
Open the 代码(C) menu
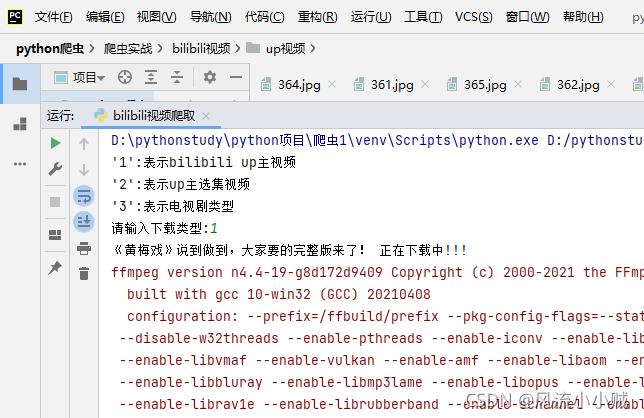coord(264,17)
